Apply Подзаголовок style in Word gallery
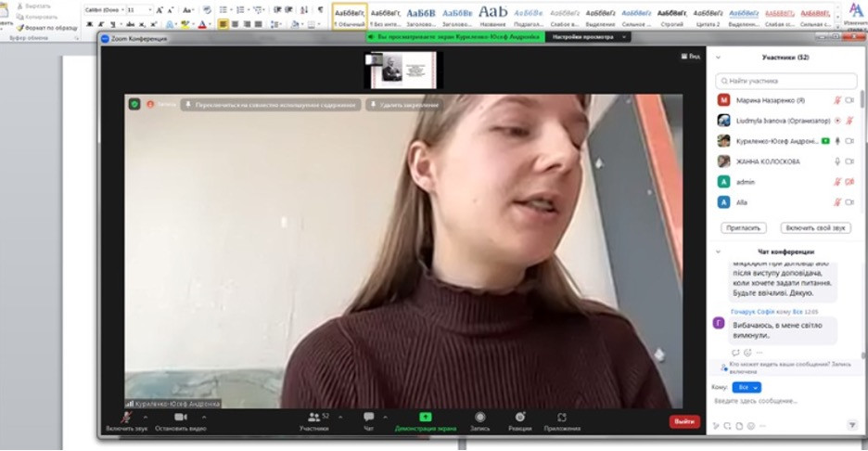868x451 pixels. click(x=528, y=16)
